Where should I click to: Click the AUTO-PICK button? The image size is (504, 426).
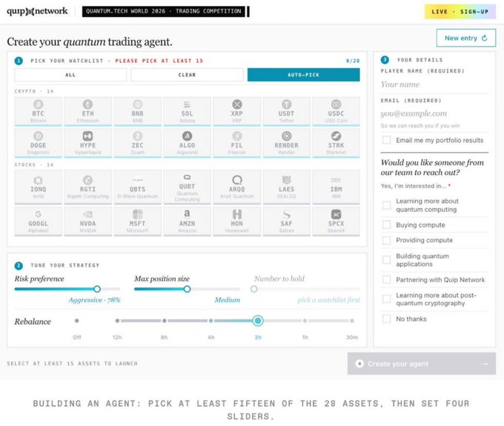(303, 75)
